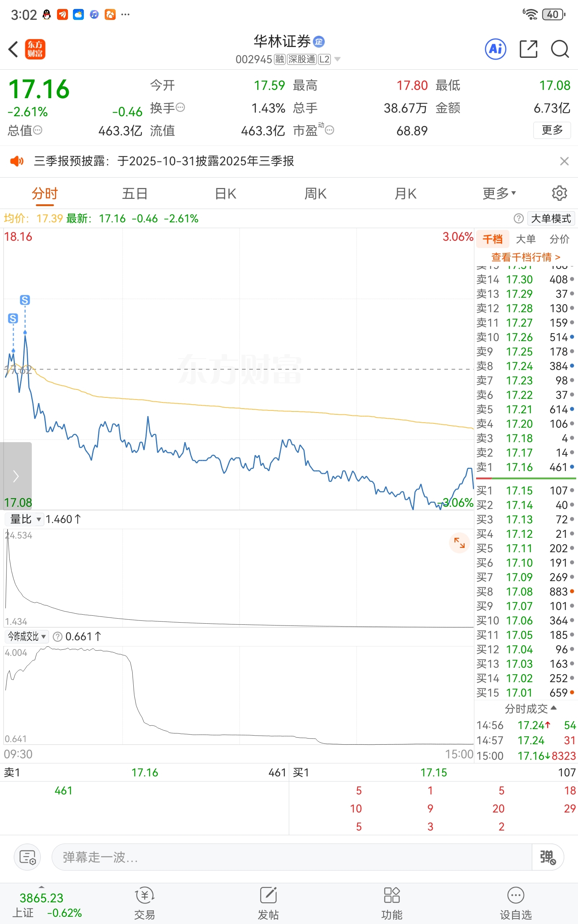Tap the Wi-Fi status icon
This screenshot has height=924, width=578.
click(530, 14)
